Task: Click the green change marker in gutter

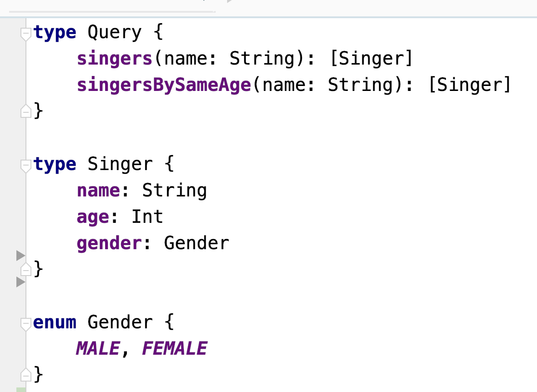Action: pos(21,390)
